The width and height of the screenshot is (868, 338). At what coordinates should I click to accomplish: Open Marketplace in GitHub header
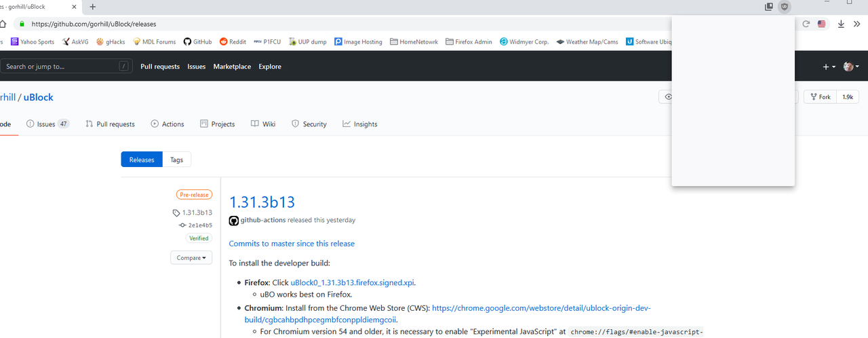(x=232, y=67)
